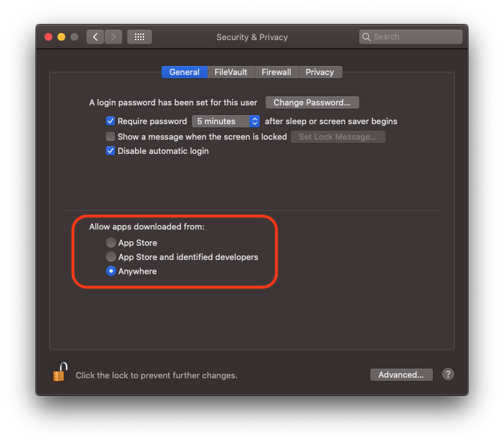Select the Anywhere radio option
Viewport: 504px width, 443px height.
tap(111, 271)
